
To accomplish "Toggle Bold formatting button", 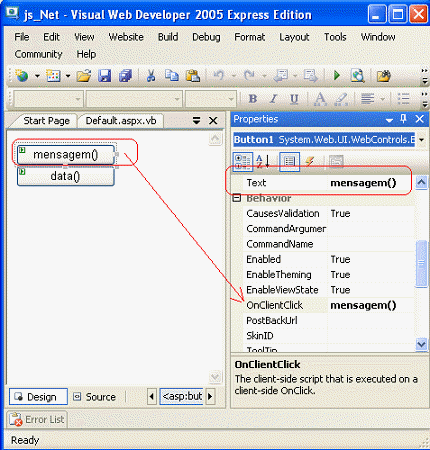I will (x=253, y=99).
